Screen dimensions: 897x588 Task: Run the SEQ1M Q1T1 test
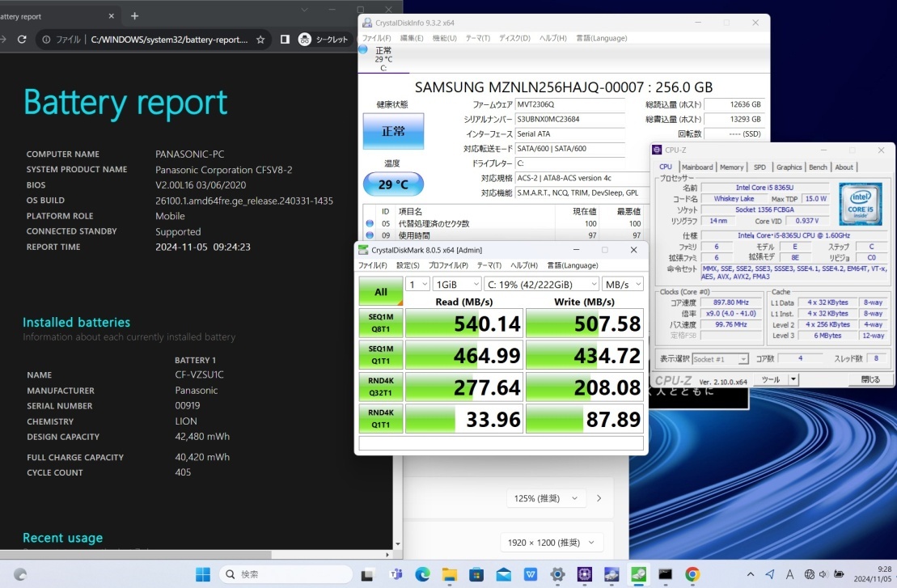(x=381, y=355)
